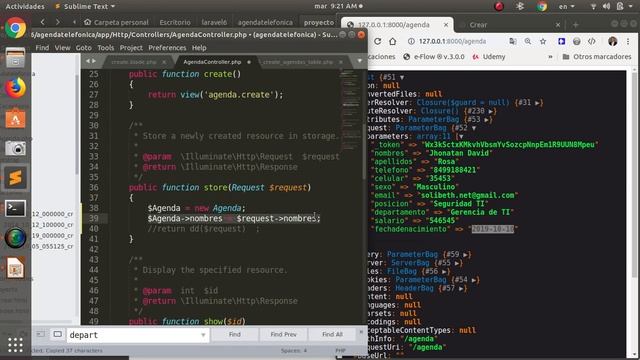Screen dimensions: 640x360
Task: Click Actividades in the top bar
Action: 25,6
